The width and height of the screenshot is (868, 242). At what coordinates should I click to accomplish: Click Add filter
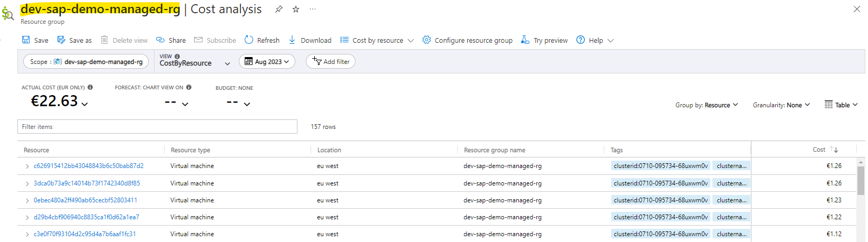tap(331, 62)
